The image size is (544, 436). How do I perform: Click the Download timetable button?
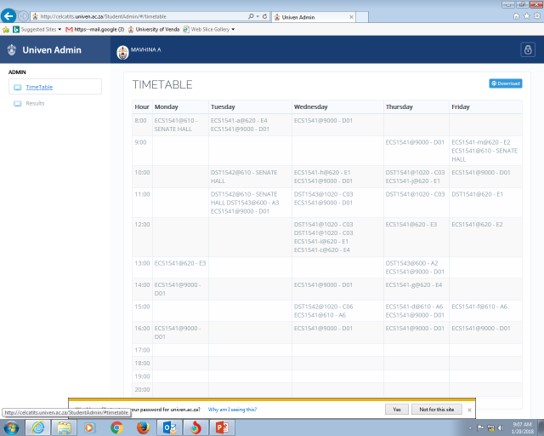(505, 84)
